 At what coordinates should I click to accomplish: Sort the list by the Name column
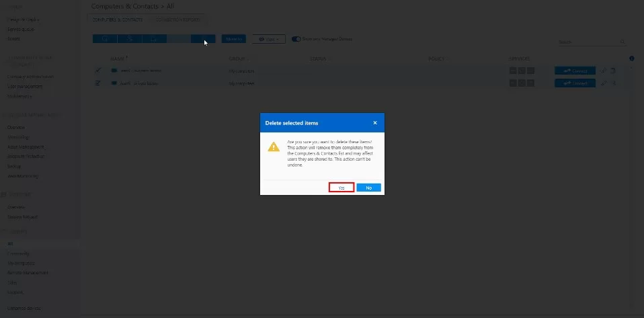[x=118, y=58]
